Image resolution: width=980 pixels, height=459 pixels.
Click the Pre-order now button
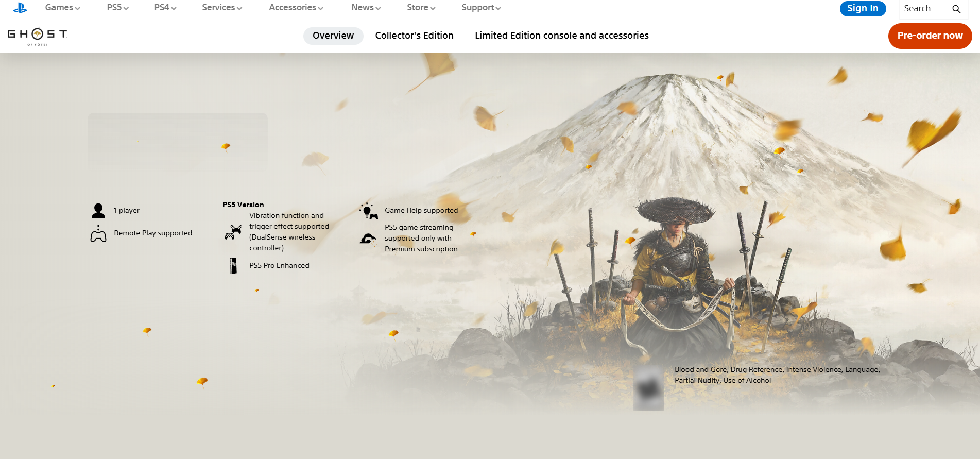[x=930, y=36]
